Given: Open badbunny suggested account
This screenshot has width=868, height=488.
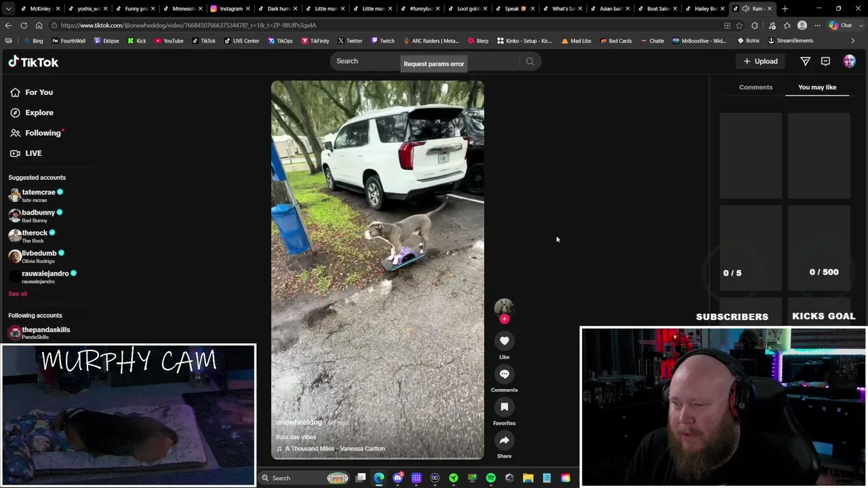Looking at the screenshot, I should point(35,216).
